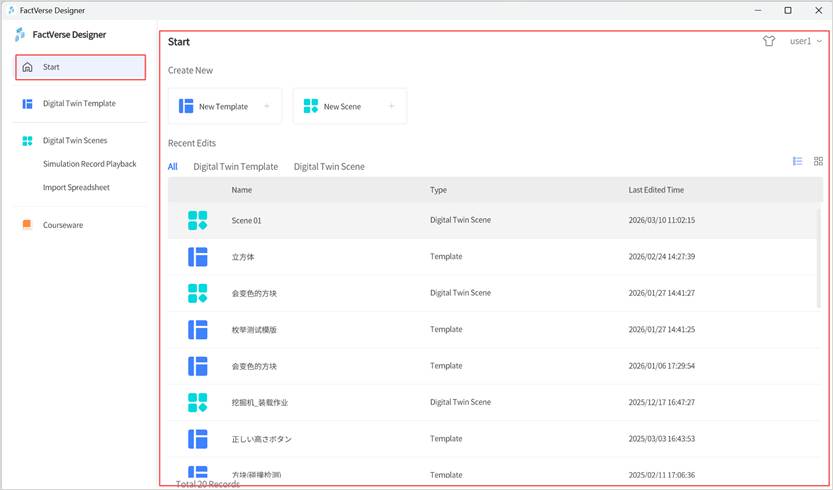Screen dimensions: 833x490
Task: Create a New Scene
Action: tap(342, 106)
